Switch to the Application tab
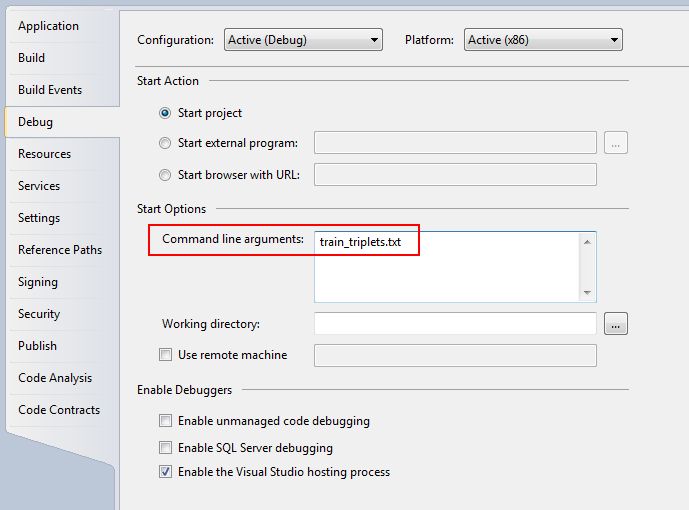 48,26
